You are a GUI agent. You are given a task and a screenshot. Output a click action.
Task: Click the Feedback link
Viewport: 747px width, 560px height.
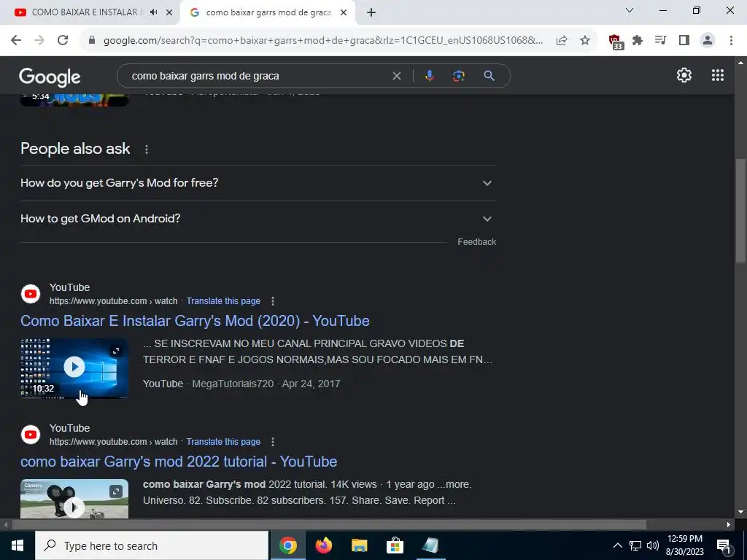(477, 242)
